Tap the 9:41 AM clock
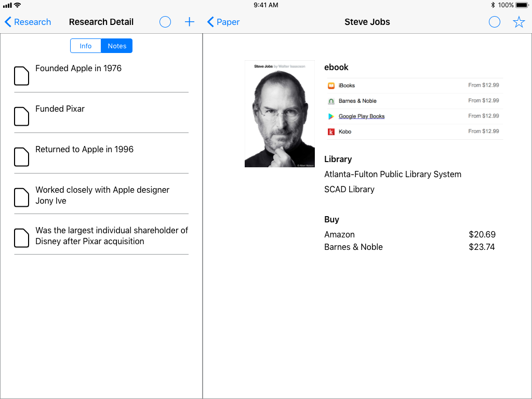Image resolution: width=532 pixels, height=399 pixels. (x=266, y=5)
